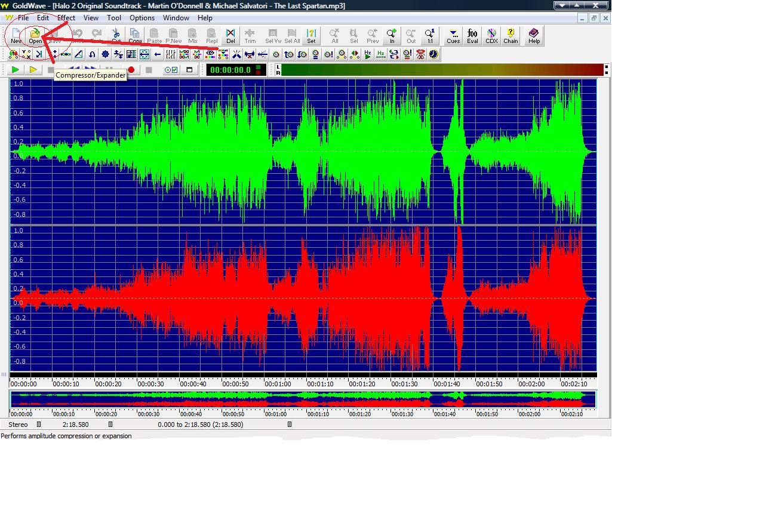The height and width of the screenshot is (532, 778).
Task: Click the clock time warp icon
Action: pos(433,54)
